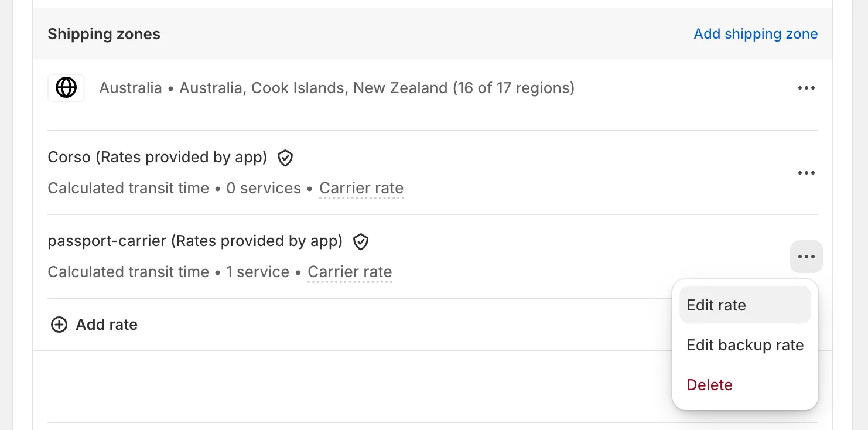Click the globe icon for the Australia zone
The height and width of the screenshot is (430, 868).
coord(66,88)
